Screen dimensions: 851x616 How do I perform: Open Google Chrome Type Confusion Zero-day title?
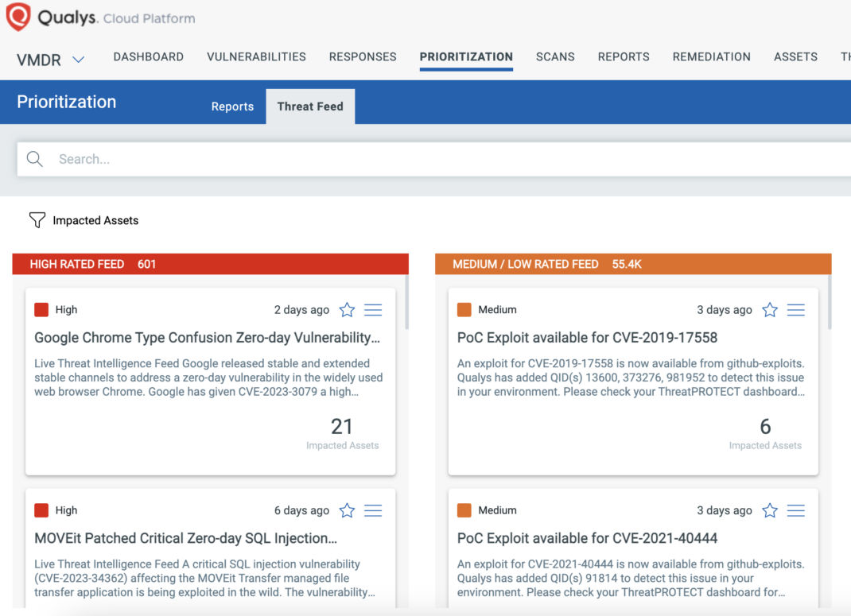coord(207,338)
